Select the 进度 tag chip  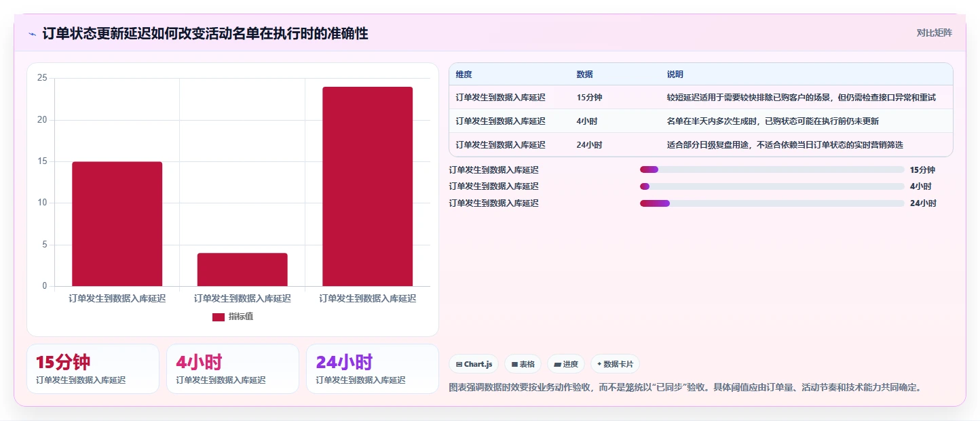tap(566, 364)
